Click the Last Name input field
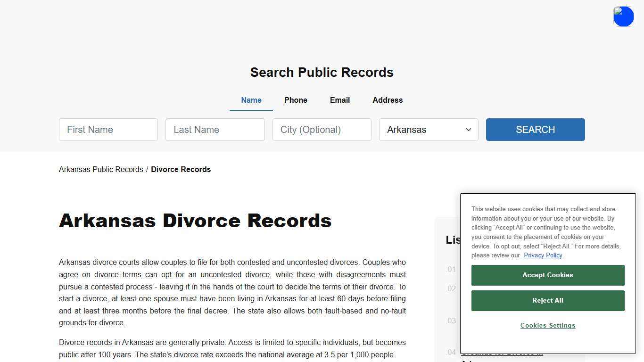The width and height of the screenshot is (644, 362). tap(215, 130)
